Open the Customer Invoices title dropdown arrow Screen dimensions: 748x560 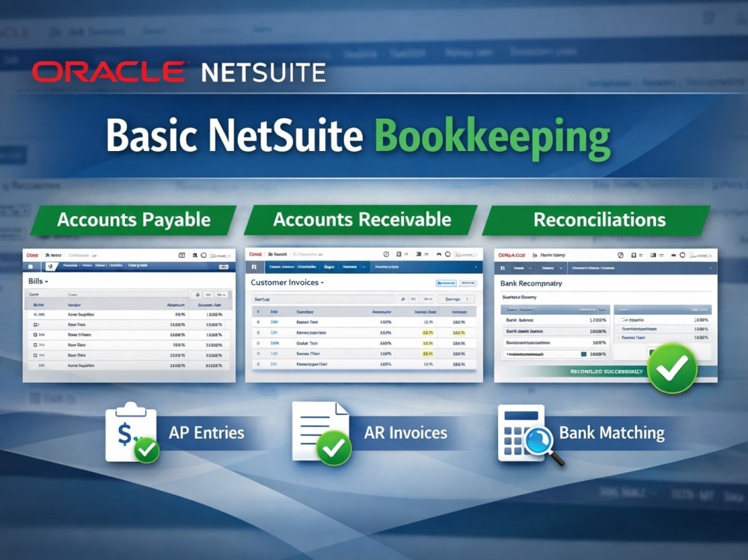pos(322,283)
